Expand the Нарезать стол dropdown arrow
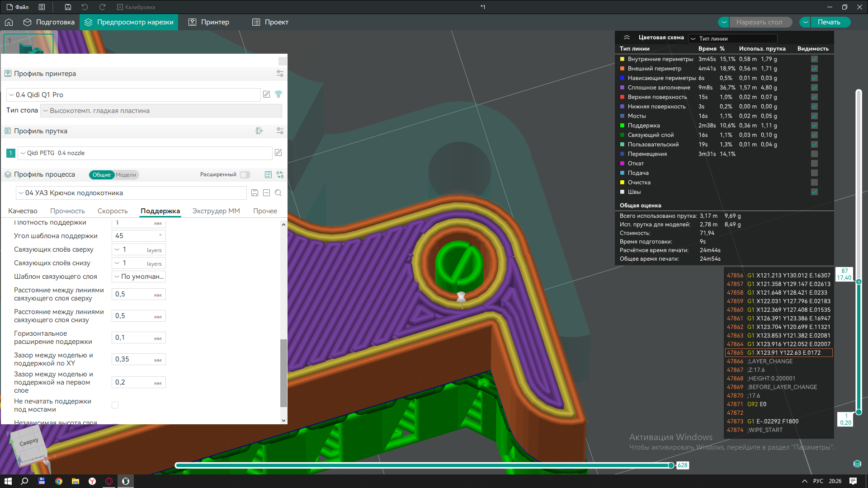Image resolution: width=868 pixels, height=488 pixels. pos(724,22)
